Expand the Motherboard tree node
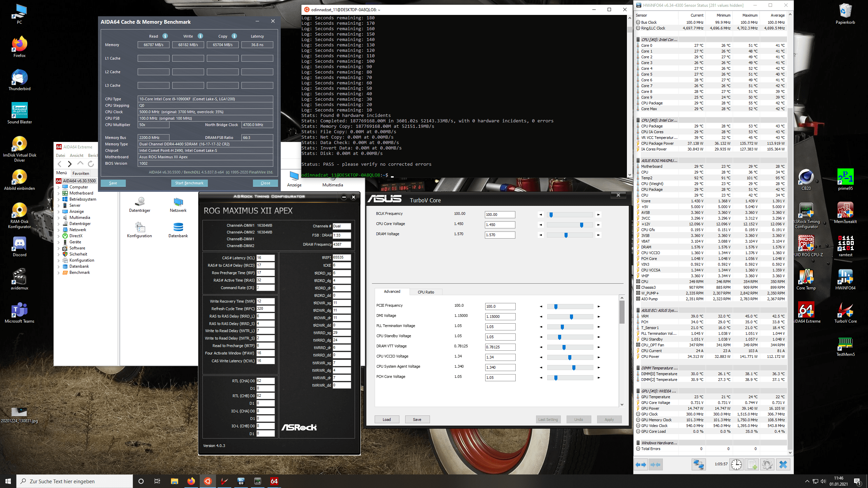 tap(59, 193)
